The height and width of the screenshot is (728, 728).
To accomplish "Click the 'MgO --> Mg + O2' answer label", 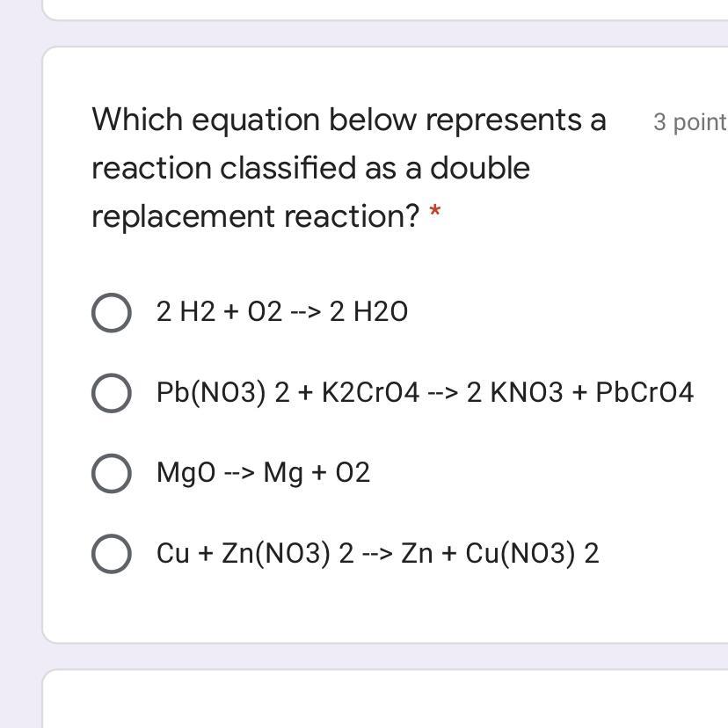I will click(x=263, y=473).
